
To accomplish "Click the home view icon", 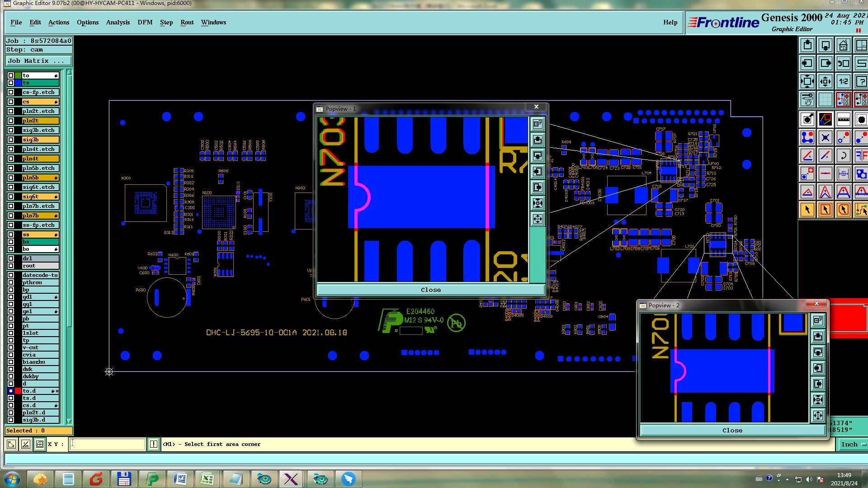I will tap(843, 46).
